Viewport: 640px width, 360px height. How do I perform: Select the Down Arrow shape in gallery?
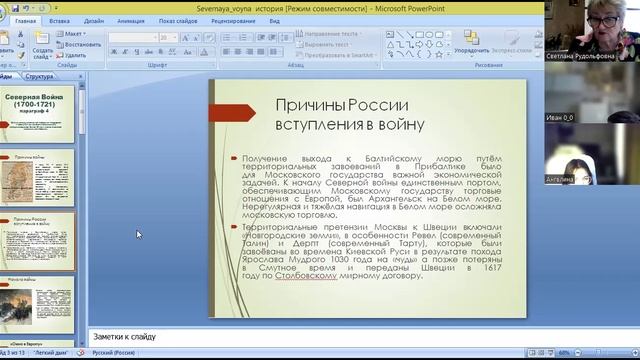(x=429, y=44)
